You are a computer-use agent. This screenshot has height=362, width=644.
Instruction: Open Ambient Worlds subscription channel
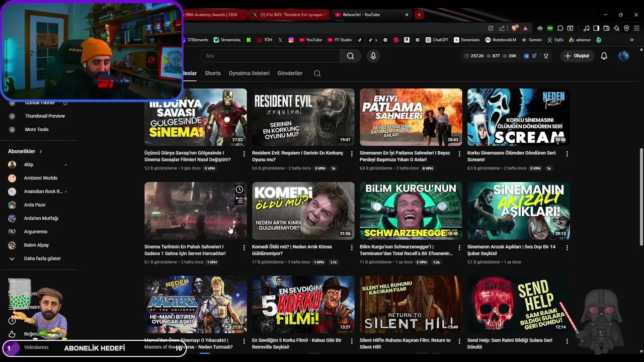click(41, 178)
